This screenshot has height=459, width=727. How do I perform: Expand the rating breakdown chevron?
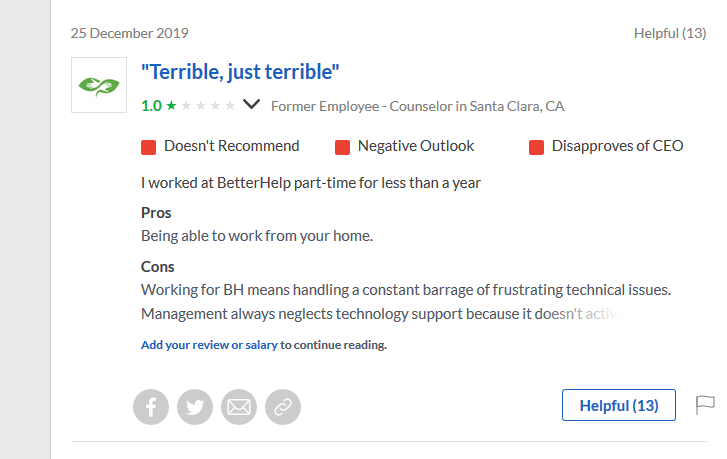252,104
